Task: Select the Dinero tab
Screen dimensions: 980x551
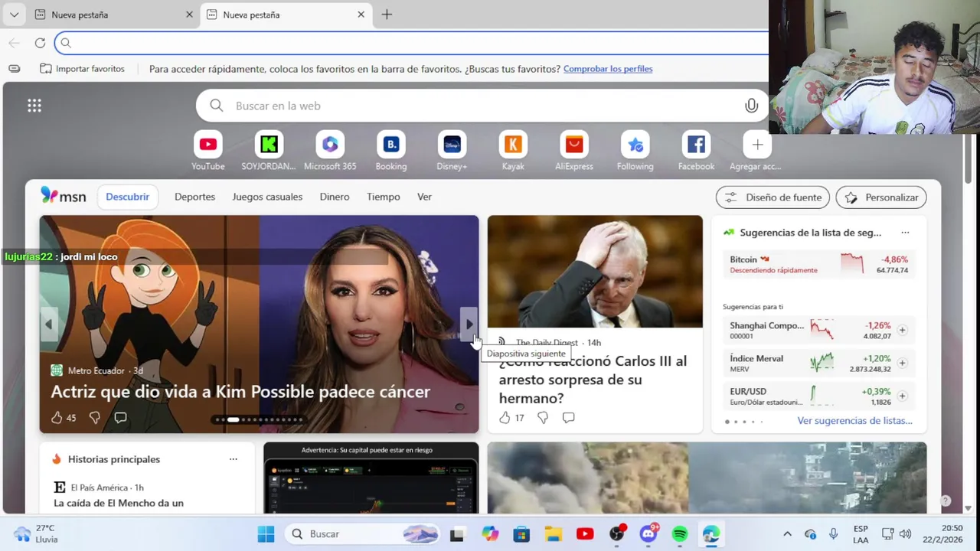Action: (x=335, y=197)
